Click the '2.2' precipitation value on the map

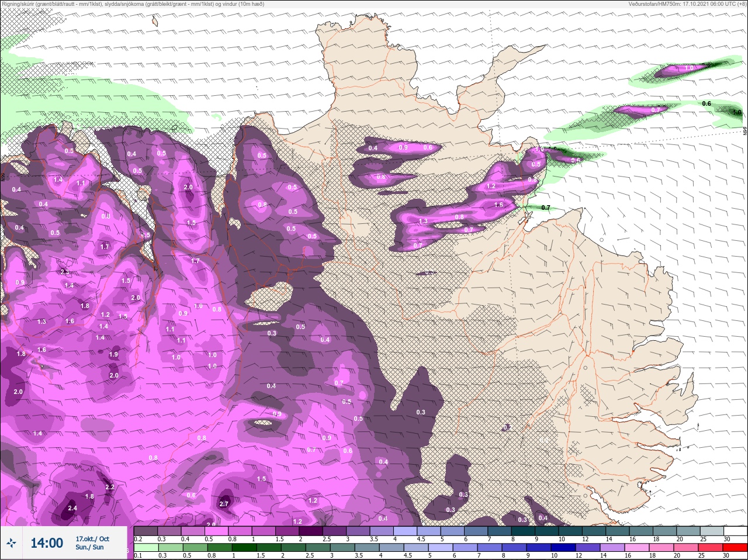(x=110, y=487)
